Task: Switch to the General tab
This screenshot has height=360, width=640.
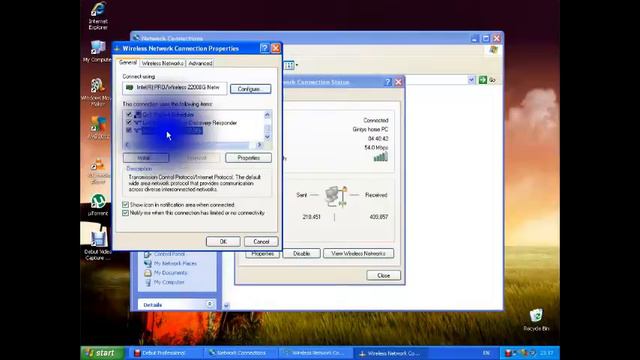Action: 128,62
